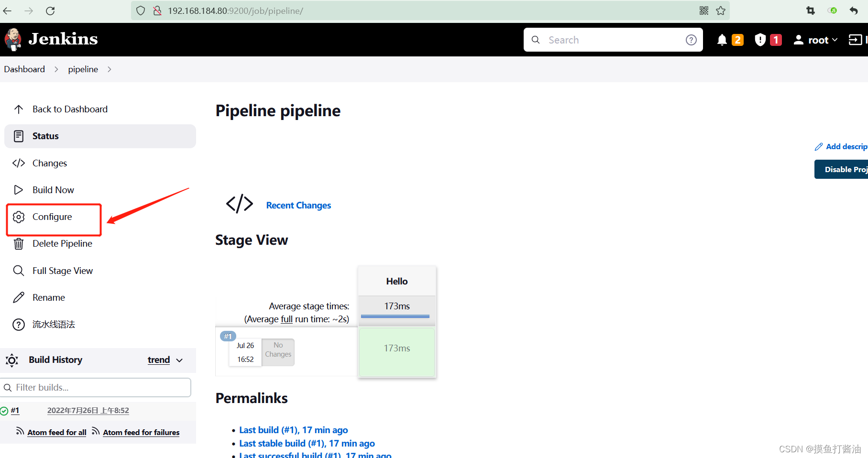
Task: Click the Jenkins title text
Action: [63, 39]
